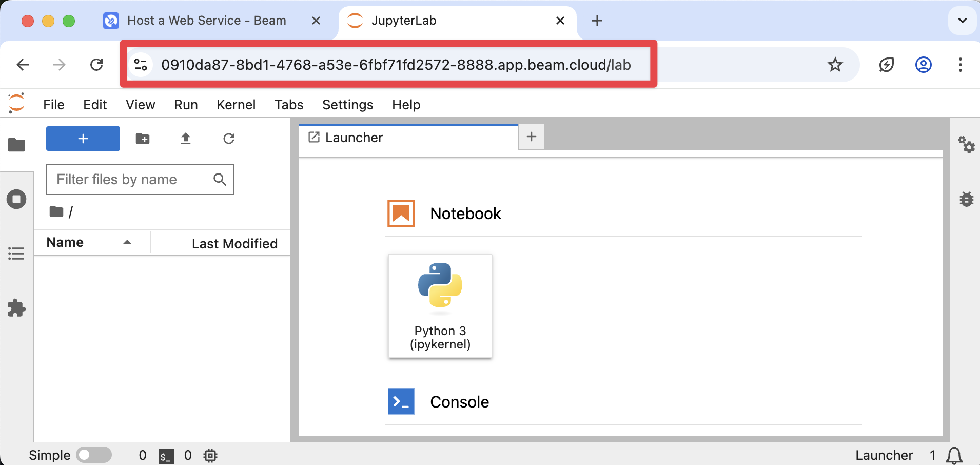Bookmark this page with star icon
The image size is (980, 465).
[x=835, y=65]
